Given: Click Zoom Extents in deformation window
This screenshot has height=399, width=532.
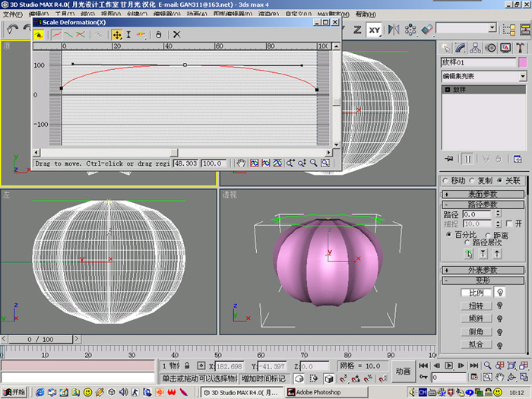Looking at the screenshot, I should coord(255,163).
